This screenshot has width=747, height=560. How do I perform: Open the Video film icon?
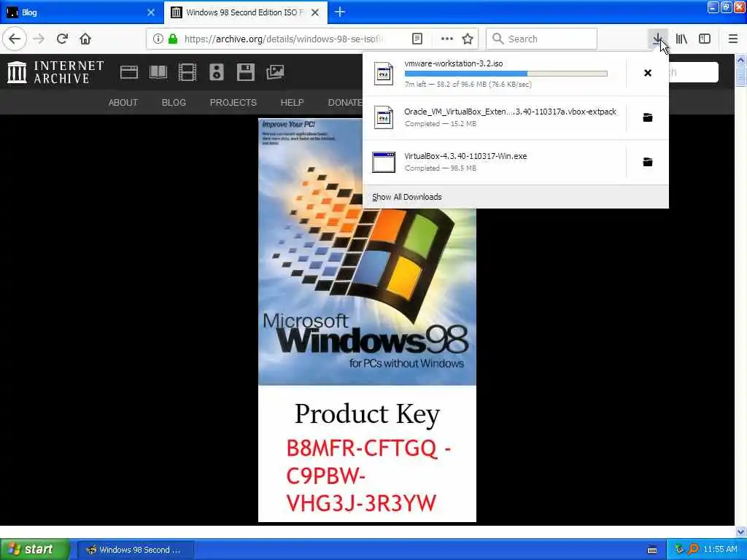coord(187,72)
